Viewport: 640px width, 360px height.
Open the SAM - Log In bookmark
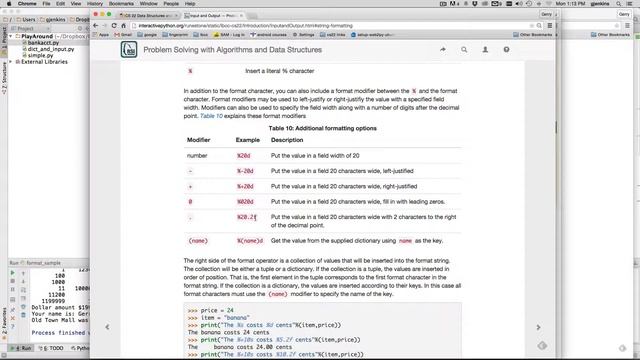229,35
